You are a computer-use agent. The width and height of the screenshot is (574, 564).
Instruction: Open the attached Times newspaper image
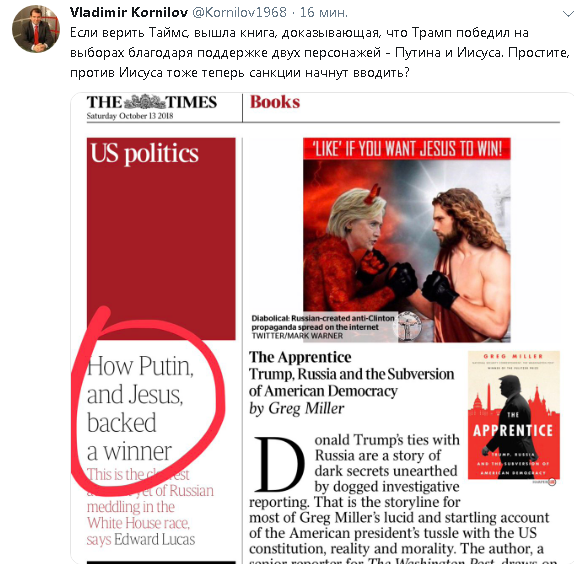coord(322,328)
